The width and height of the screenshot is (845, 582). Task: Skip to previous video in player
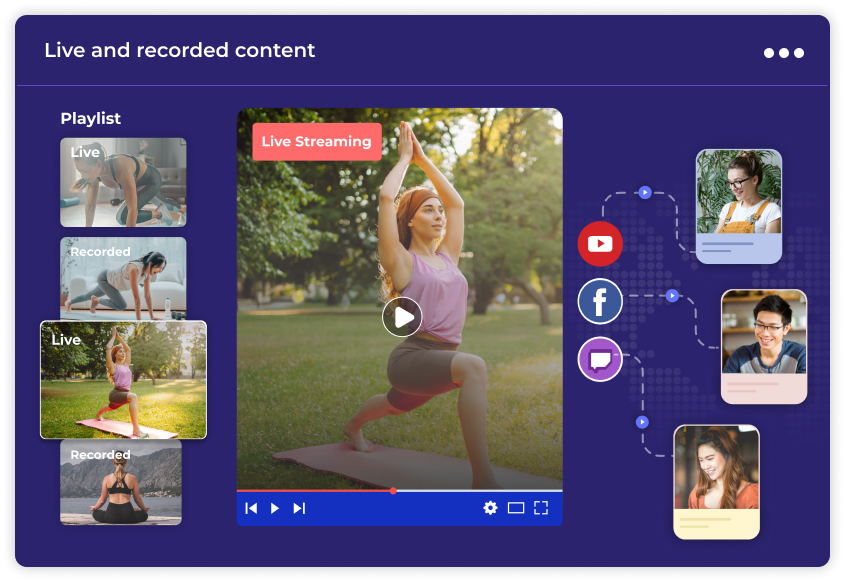pos(251,508)
